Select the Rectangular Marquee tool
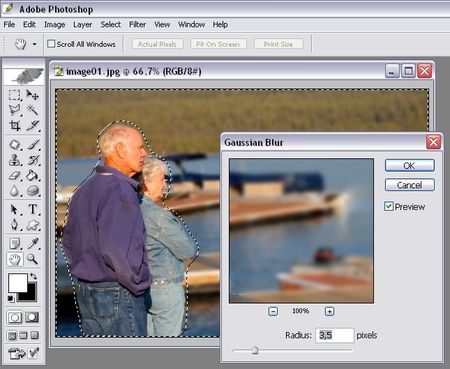The image size is (450, 369). (14, 95)
